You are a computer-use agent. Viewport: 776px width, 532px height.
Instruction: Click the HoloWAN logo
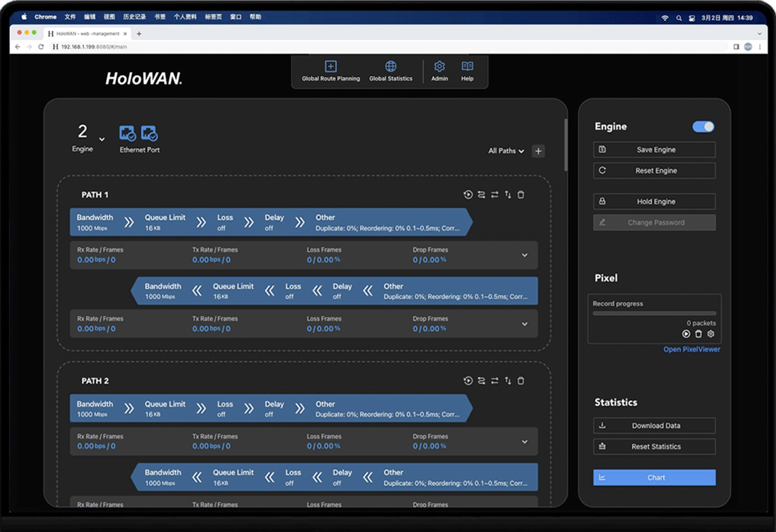(x=143, y=78)
